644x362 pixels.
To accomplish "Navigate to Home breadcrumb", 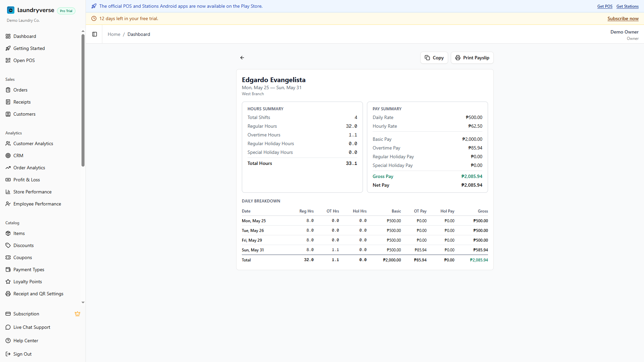I will [x=114, y=34].
